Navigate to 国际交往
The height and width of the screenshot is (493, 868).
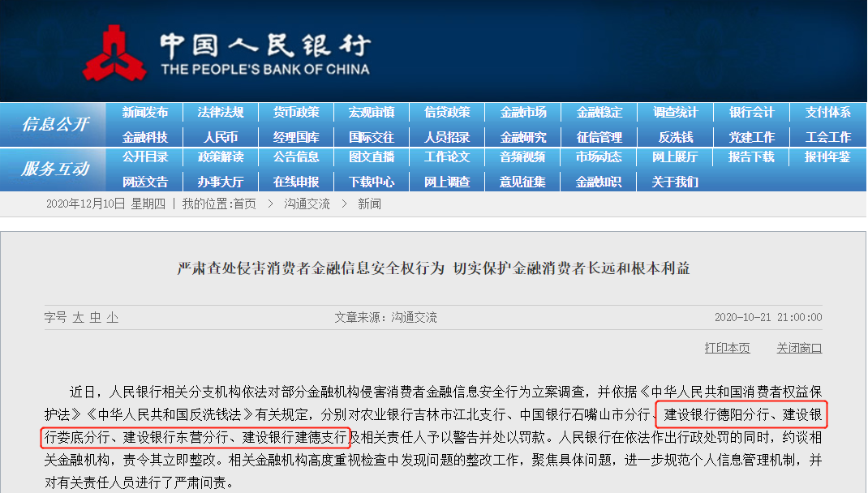pos(372,137)
